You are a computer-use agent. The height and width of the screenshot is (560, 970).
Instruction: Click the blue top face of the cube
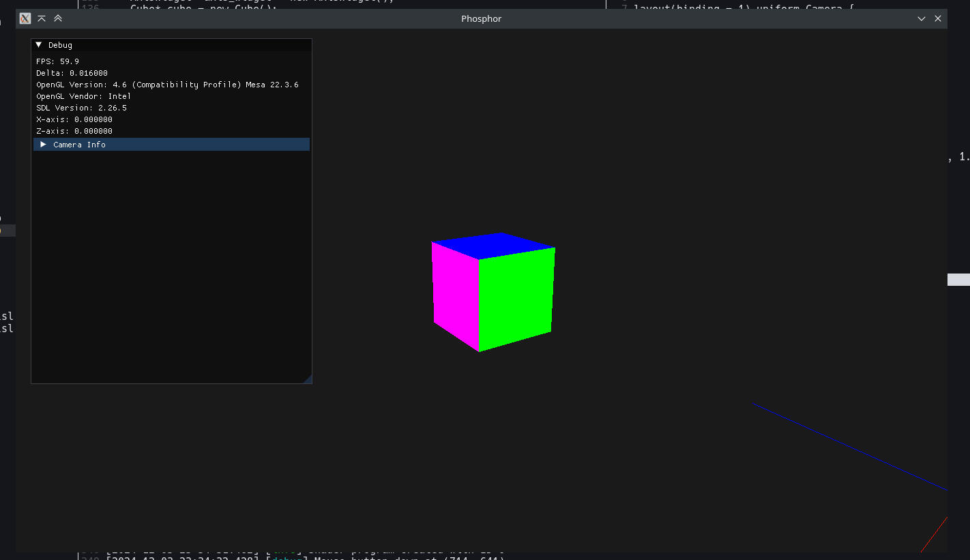tap(493, 247)
